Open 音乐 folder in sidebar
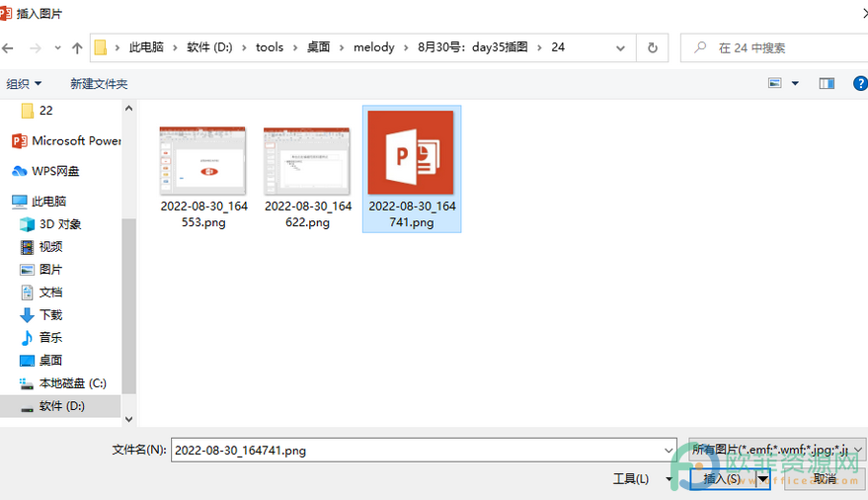868x500 pixels. coord(41,338)
